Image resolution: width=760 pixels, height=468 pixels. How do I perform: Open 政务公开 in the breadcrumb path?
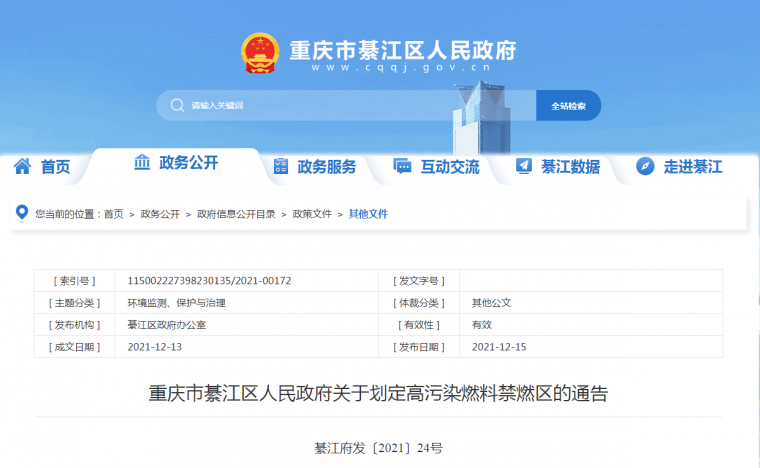click(x=160, y=214)
